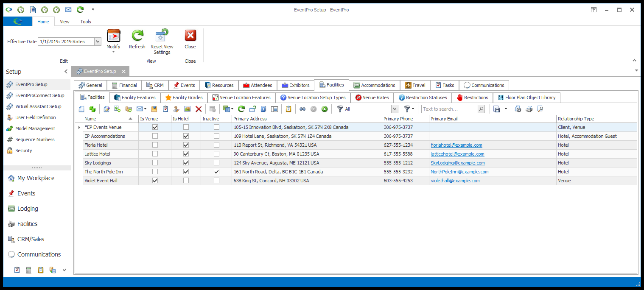The height and width of the screenshot is (290, 644).
Task: Toggle Is Hotel for Floria Hotel
Action: coord(186,145)
